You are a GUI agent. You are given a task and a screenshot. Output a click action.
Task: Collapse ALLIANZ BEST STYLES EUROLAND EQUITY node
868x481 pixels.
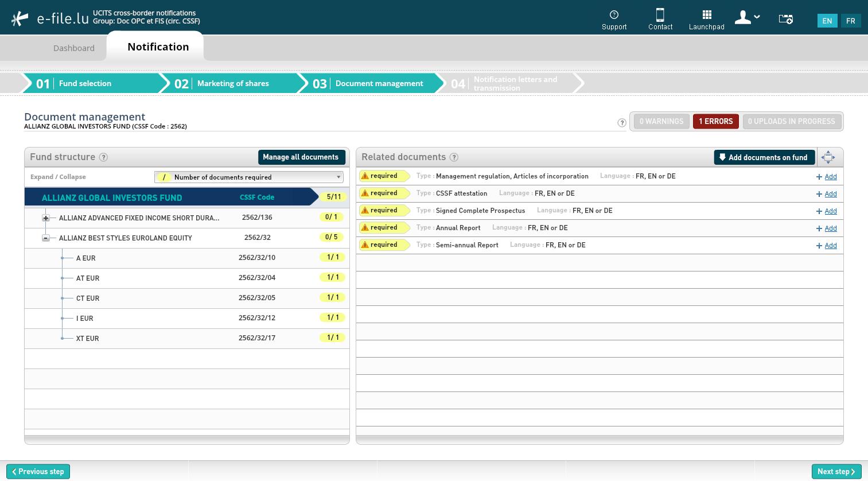(x=46, y=238)
